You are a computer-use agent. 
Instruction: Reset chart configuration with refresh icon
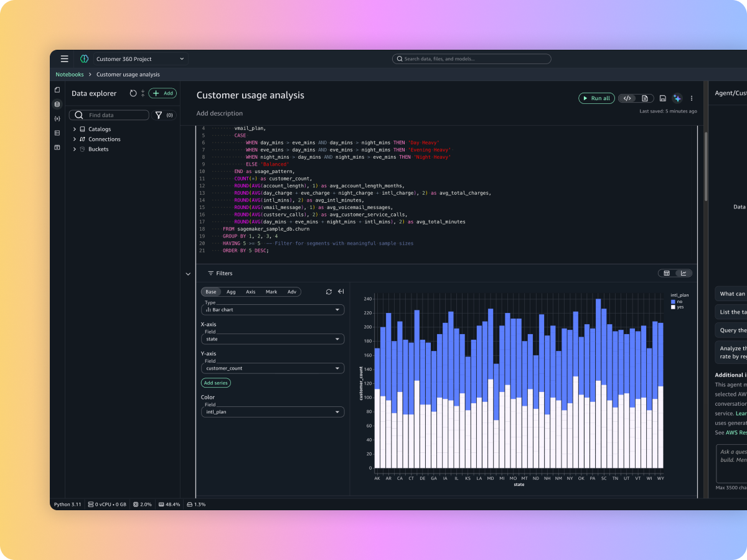point(329,292)
